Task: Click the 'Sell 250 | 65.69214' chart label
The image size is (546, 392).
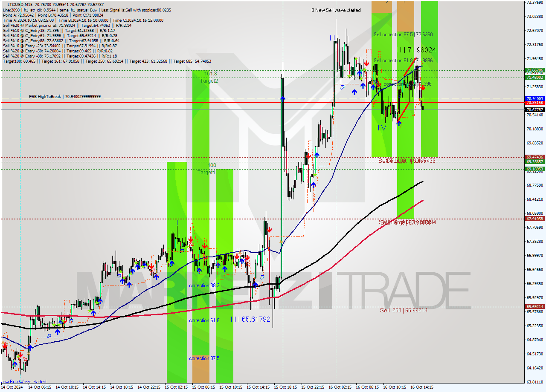Action: [404, 310]
